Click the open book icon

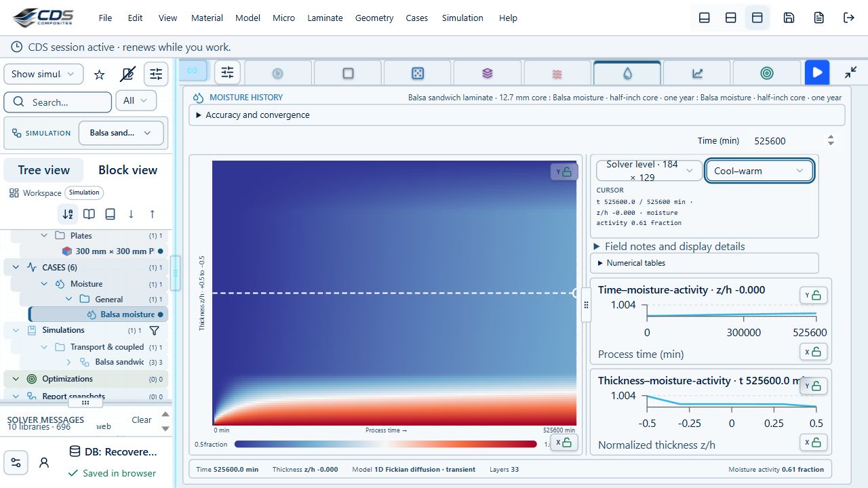tap(89, 214)
